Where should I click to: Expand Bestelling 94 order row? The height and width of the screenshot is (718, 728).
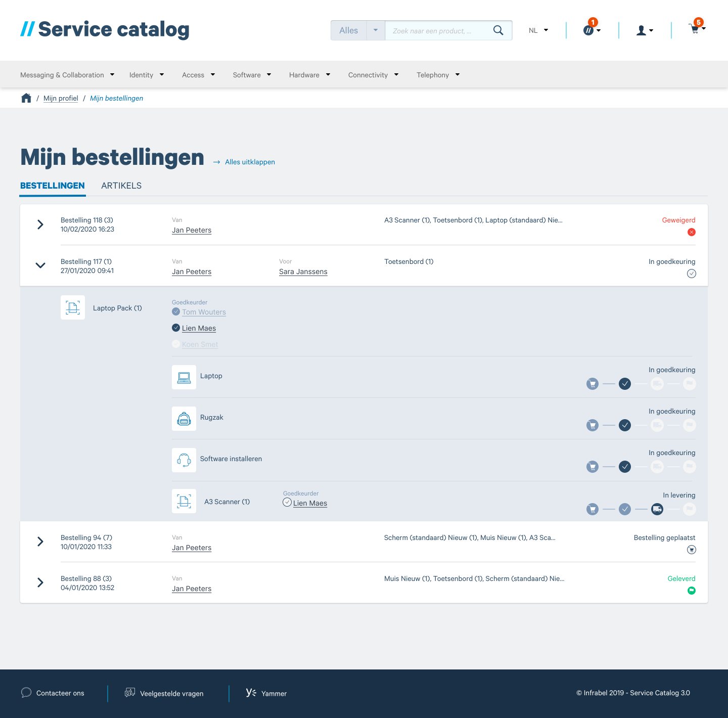(40, 542)
